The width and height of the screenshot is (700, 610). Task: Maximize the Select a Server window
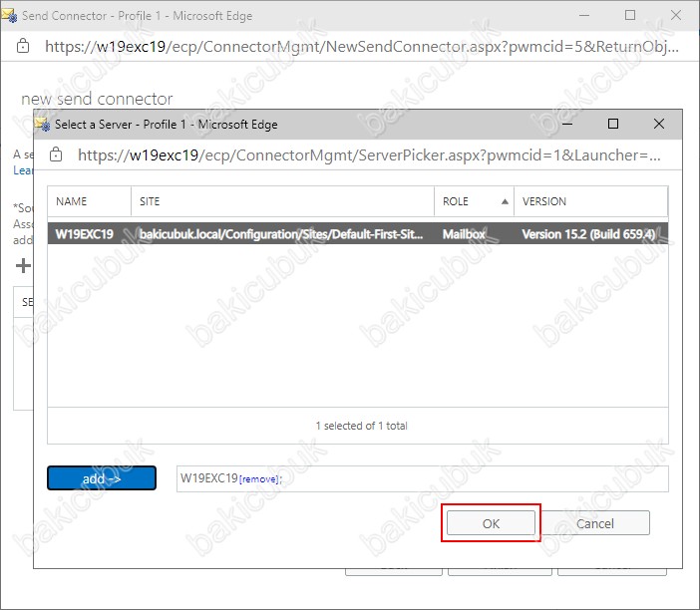pos(613,125)
